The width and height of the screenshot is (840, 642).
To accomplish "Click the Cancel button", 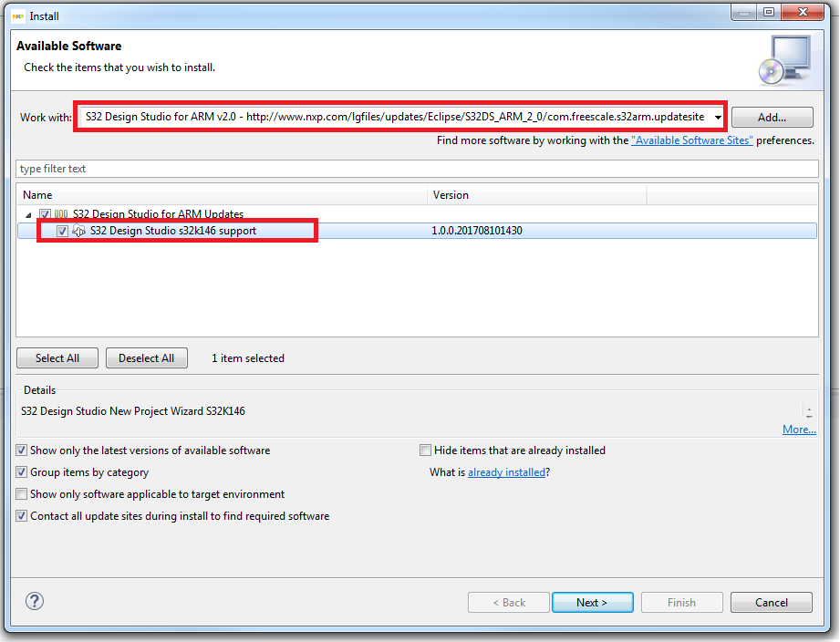I will (771, 603).
